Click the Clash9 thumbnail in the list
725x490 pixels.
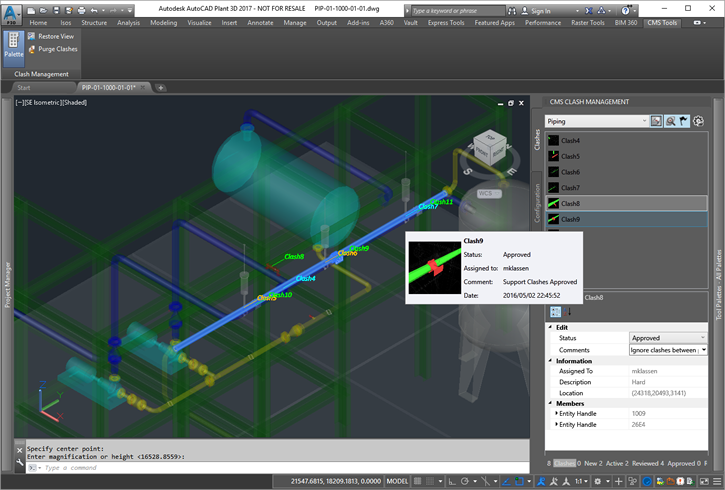tap(553, 219)
